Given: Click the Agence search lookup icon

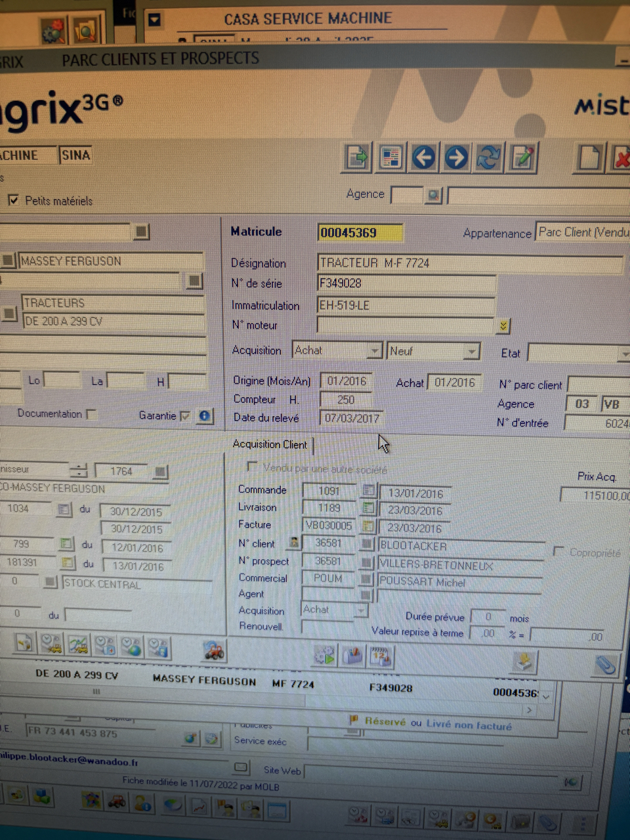Looking at the screenshot, I should (x=433, y=195).
